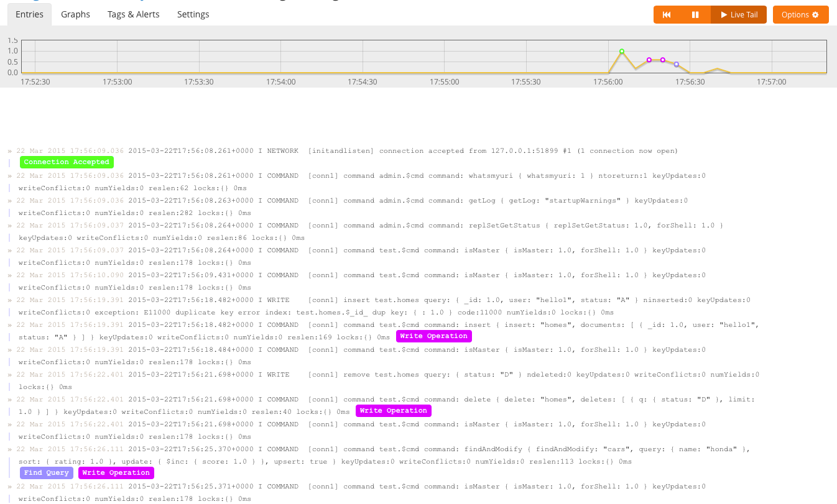Click the green Connection Accepted tag
Viewport: 837px width, 504px height.
(67, 162)
